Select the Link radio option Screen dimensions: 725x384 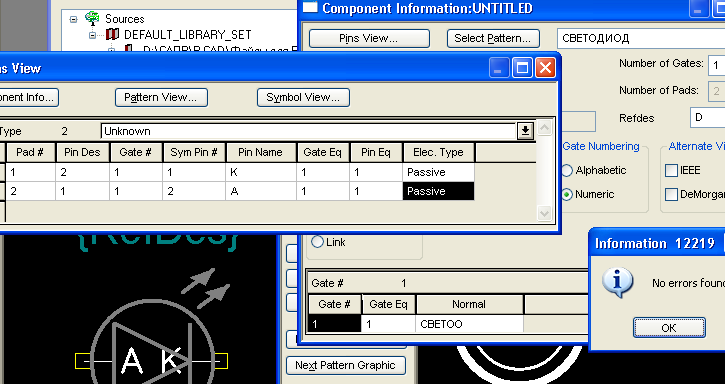point(317,242)
